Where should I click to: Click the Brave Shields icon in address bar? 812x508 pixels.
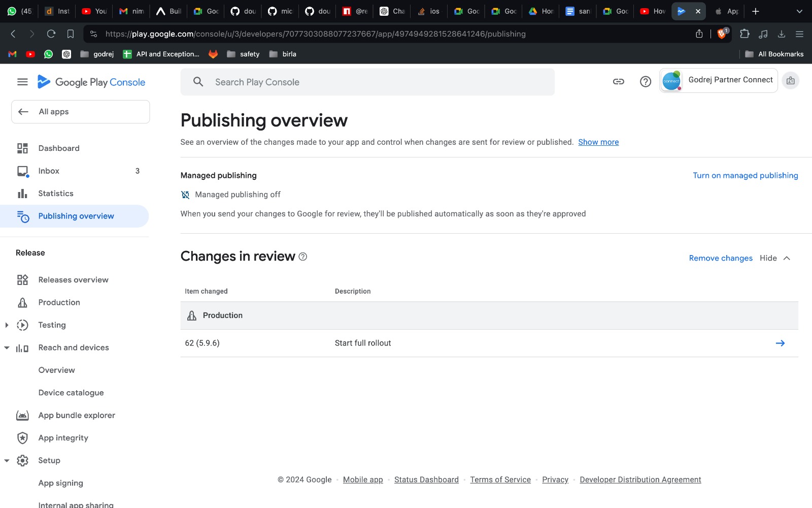point(722,34)
